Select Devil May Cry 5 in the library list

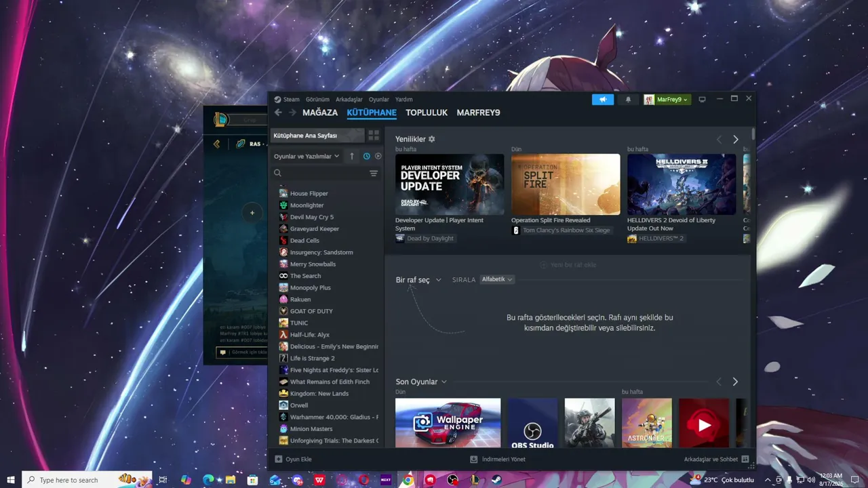pyautogui.click(x=328, y=217)
